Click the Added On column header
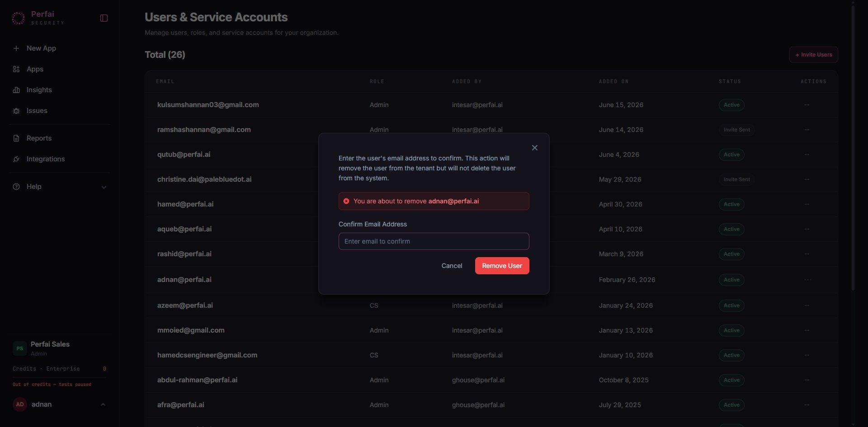868x427 pixels. 613,81
